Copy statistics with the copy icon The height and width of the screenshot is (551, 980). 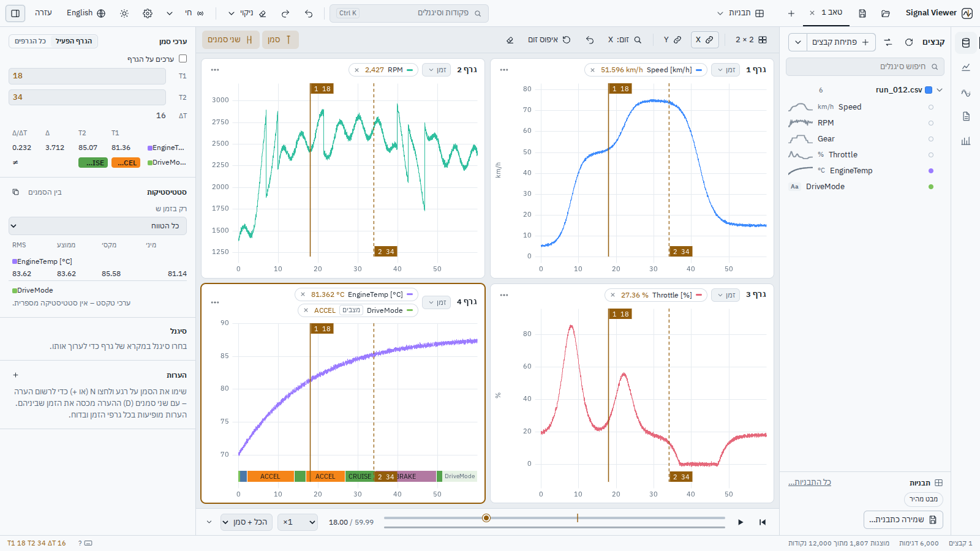16,192
